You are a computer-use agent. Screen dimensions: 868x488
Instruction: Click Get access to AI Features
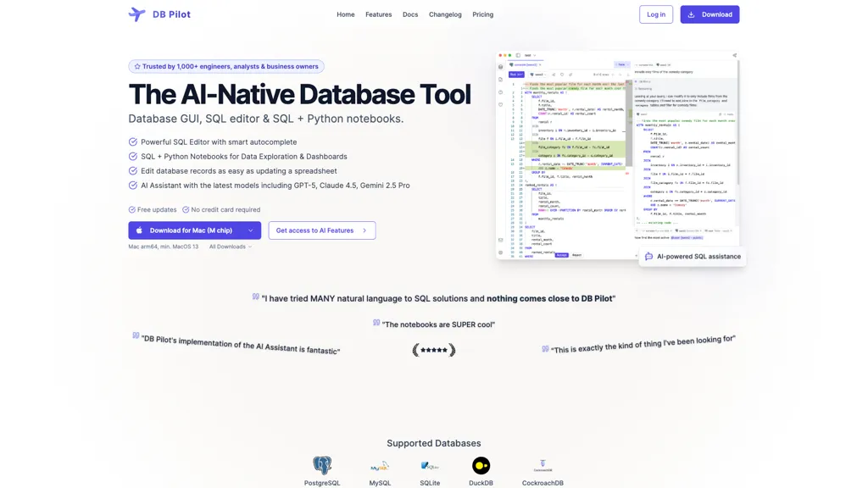pyautogui.click(x=322, y=230)
